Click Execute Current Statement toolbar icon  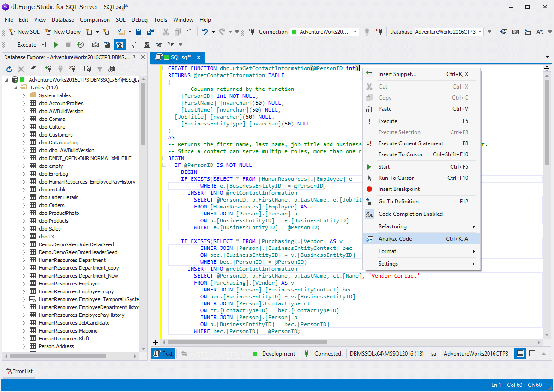click(x=44, y=45)
